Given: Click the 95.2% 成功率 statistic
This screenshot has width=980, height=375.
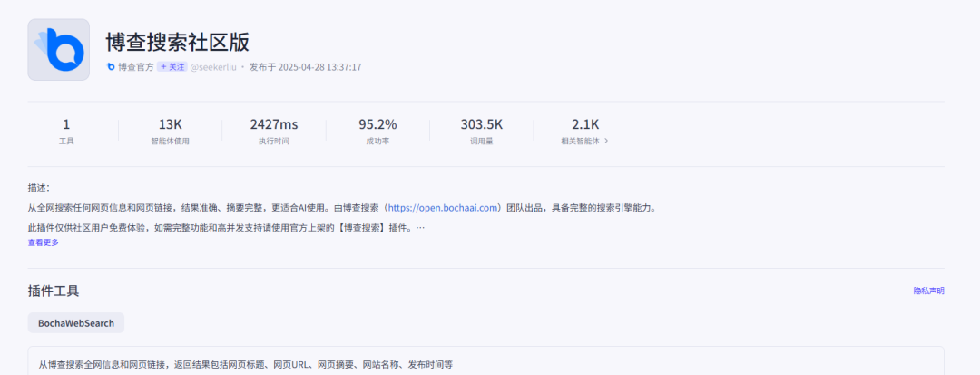Looking at the screenshot, I should [x=377, y=132].
